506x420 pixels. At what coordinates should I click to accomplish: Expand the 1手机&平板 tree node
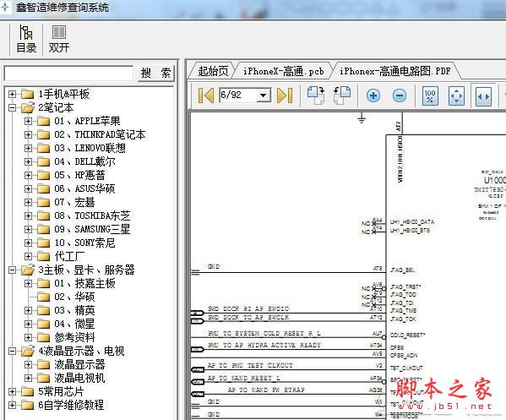pyautogui.click(x=12, y=94)
